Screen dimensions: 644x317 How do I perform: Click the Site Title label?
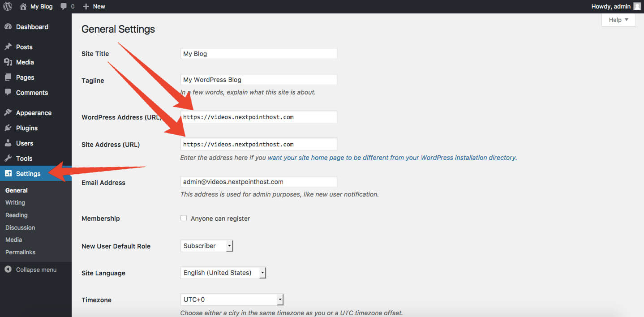tap(95, 54)
